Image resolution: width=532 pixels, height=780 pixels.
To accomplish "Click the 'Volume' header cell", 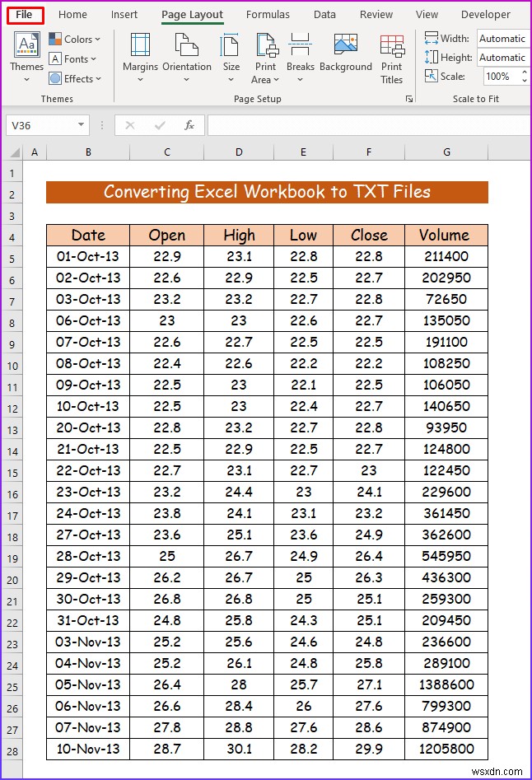I will [x=446, y=236].
